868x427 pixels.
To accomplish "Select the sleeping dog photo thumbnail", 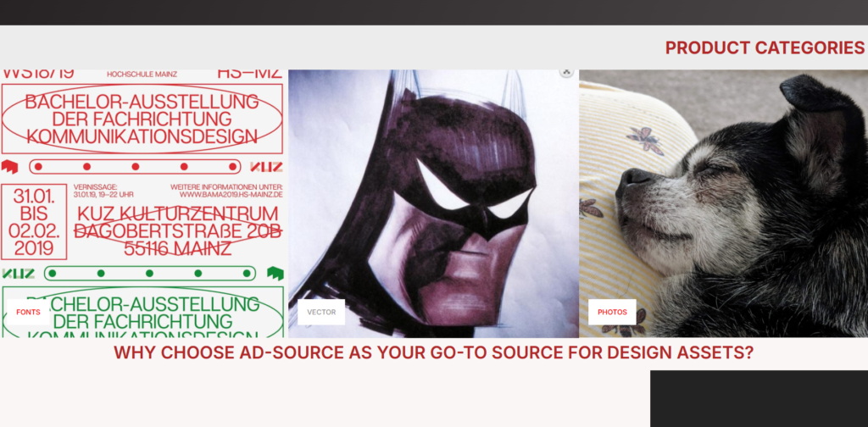I will (723, 203).
